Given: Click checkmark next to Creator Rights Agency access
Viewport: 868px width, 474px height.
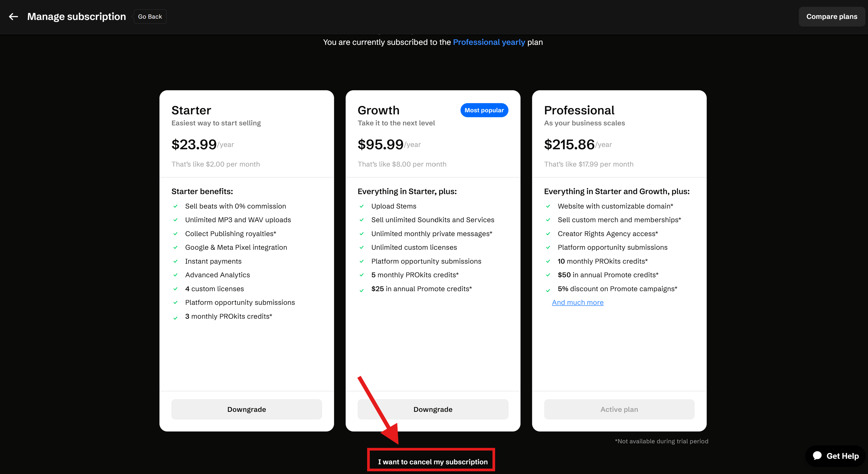Looking at the screenshot, I should click(548, 234).
